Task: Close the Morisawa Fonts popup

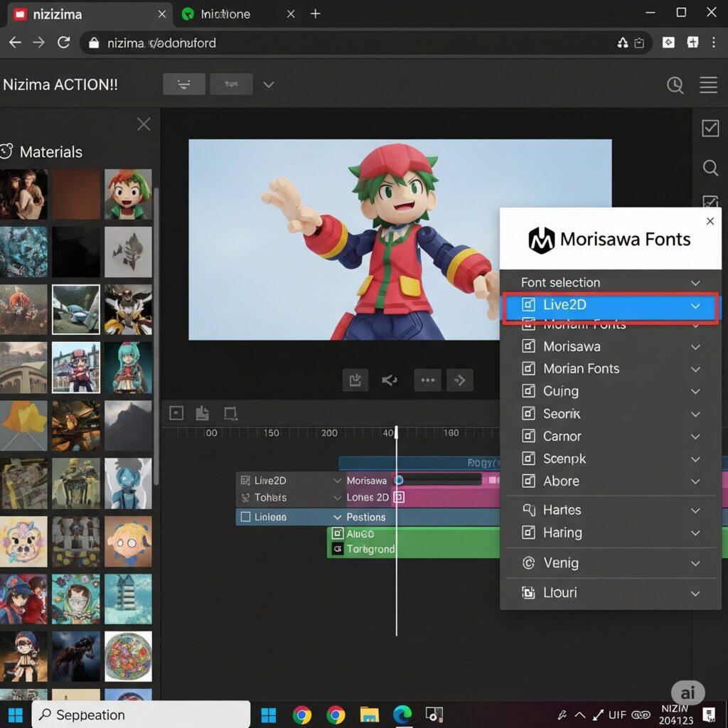Action: (710, 221)
